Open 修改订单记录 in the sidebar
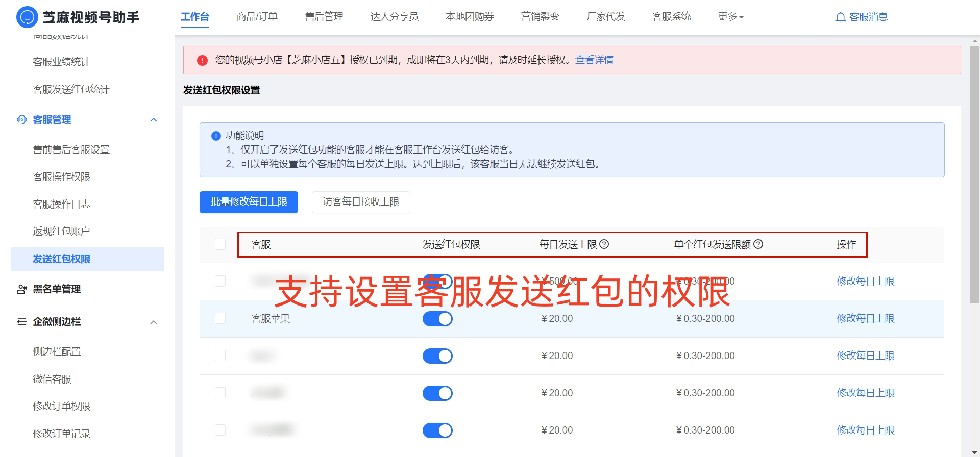 click(61, 434)
